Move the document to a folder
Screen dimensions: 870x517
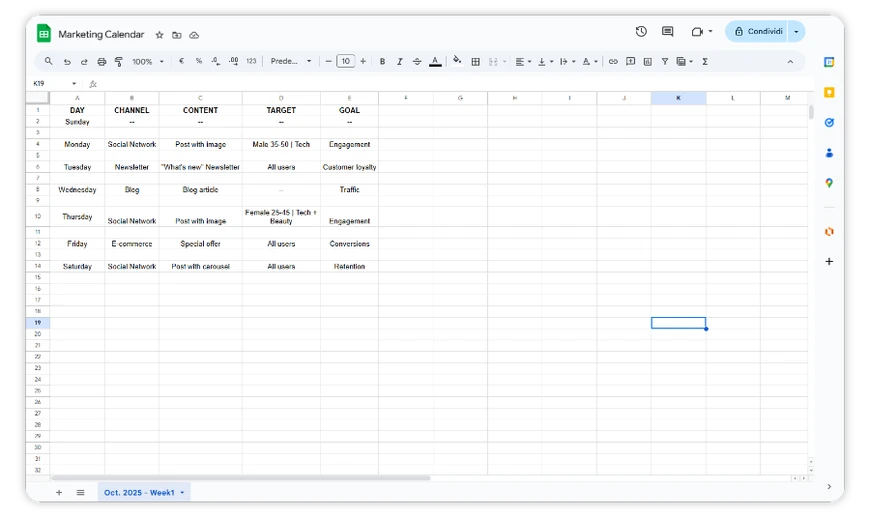[176, 35]
